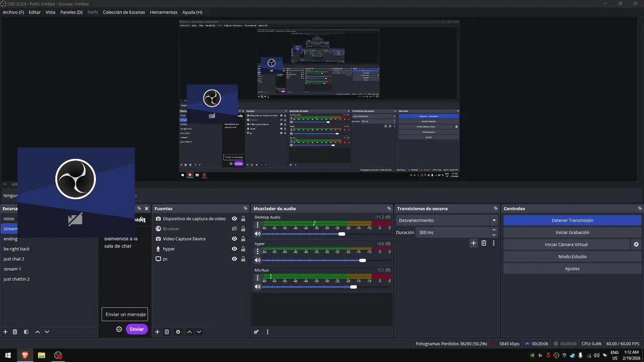The height and width of the screenshot is (362, 644).
Task: Hide the Video Capture Device source
Action: point(234,239)
